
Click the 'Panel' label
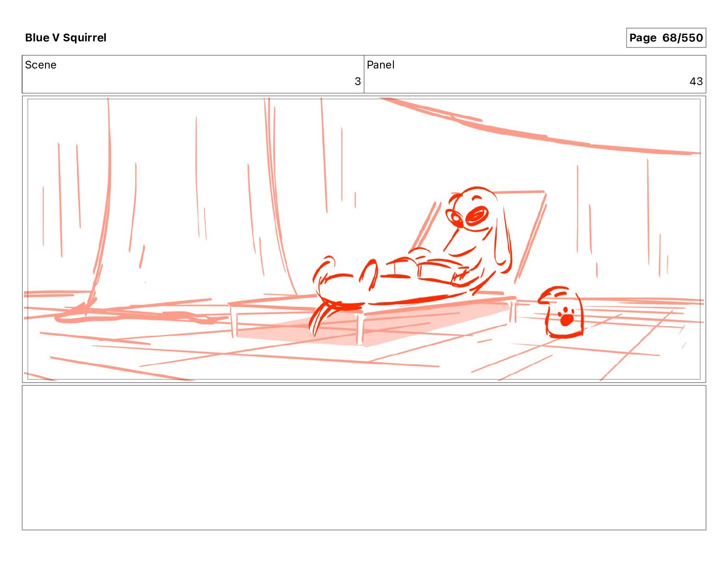[x=381, y=65]
